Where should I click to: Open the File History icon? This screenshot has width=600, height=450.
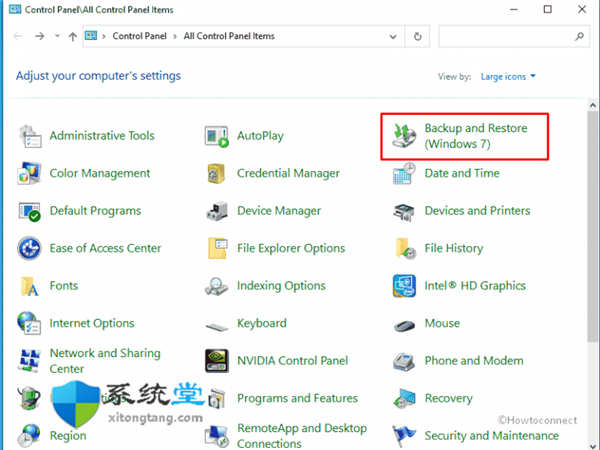[x=405, y=248]
